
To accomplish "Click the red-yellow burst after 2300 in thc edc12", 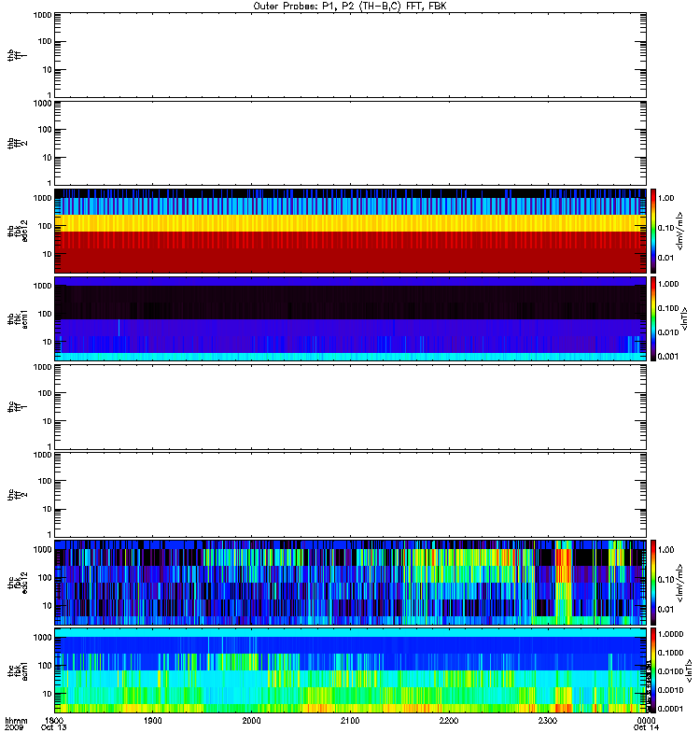I will pos(564,584).
